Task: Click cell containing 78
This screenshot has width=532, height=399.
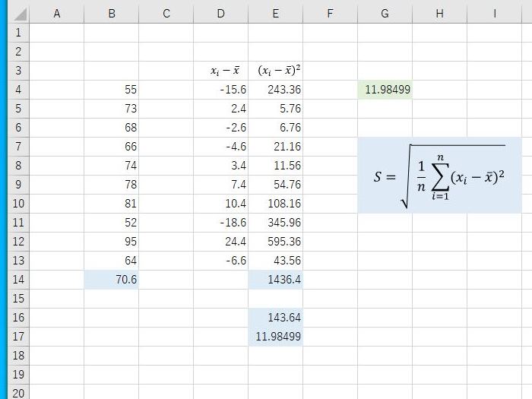Action: click(x=111, y=185)
